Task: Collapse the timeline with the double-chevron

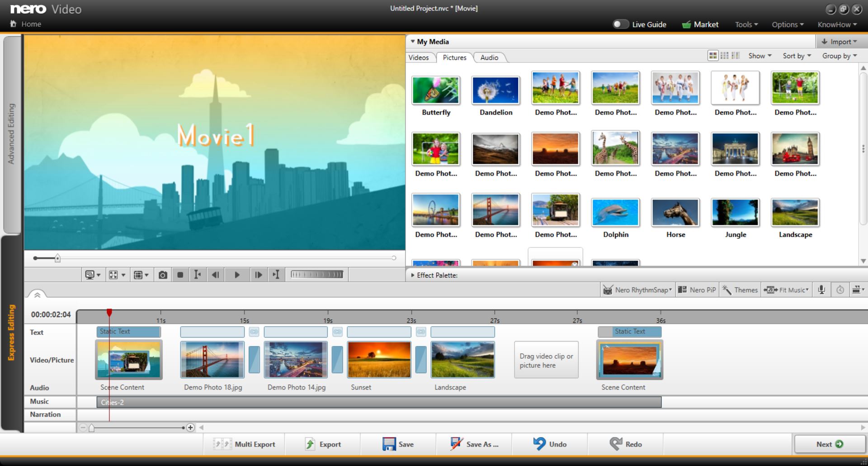Action: [x=37, y=295]
